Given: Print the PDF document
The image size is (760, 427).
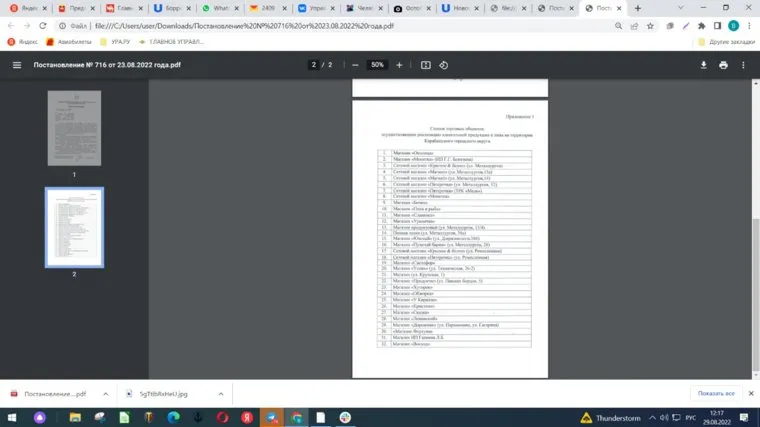Looking at the screenshot, I should pos(723,65).
